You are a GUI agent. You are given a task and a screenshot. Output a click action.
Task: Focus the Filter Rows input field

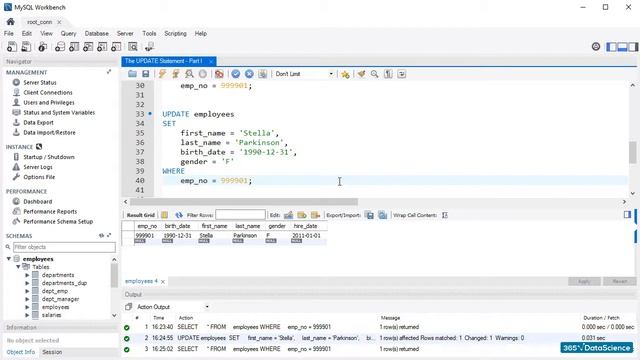[240, 215]
